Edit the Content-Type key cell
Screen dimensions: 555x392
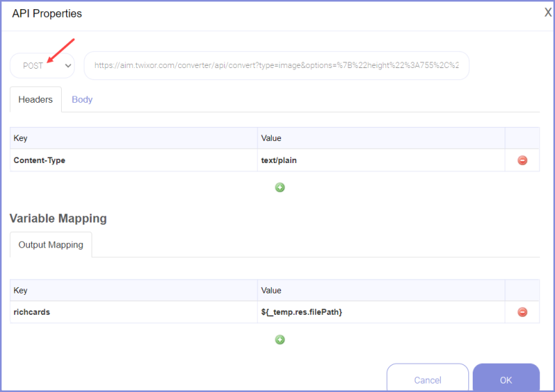[133, 160]
